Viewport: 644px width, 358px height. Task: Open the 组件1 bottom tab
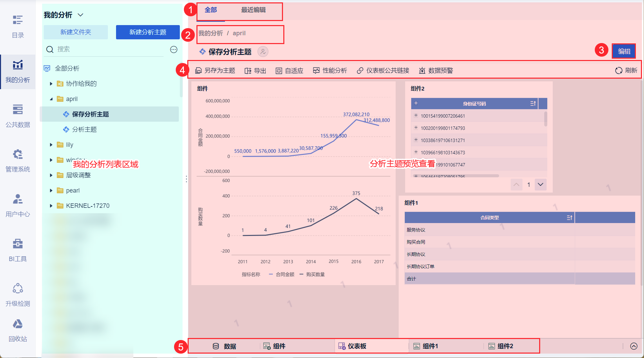(425, 346)
